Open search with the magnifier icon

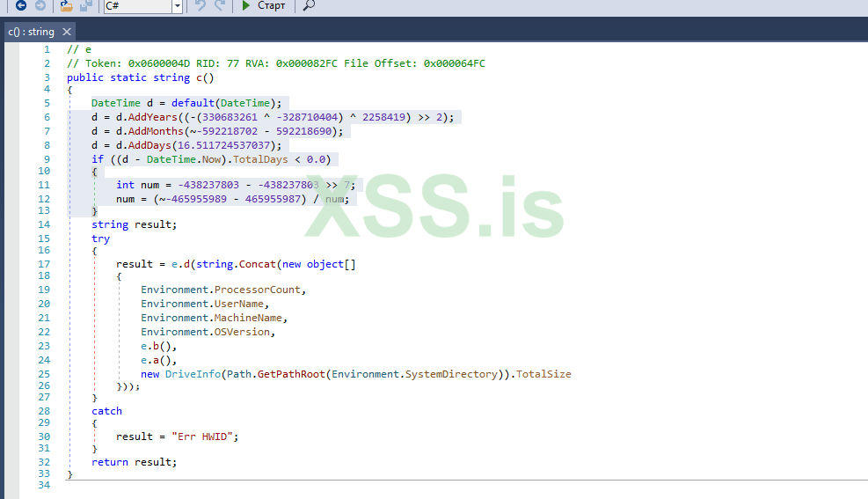pyautogui.click(x=309, y=5)
